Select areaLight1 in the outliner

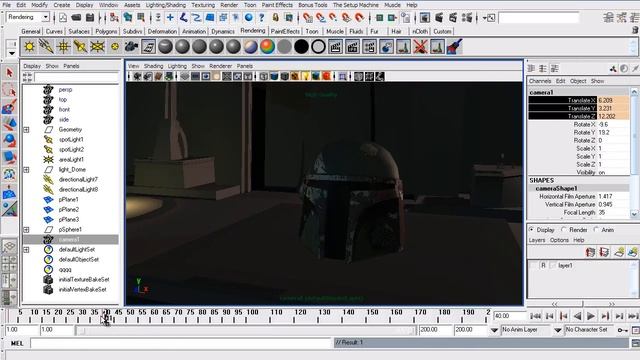point(71,160)
